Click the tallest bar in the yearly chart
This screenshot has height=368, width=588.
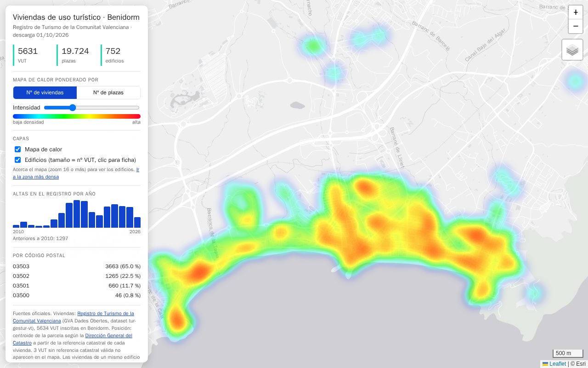click(77, 214)
